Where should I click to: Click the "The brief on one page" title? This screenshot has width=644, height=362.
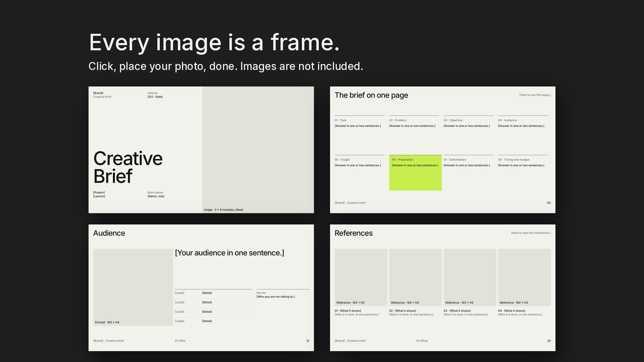tap(371, 95)
